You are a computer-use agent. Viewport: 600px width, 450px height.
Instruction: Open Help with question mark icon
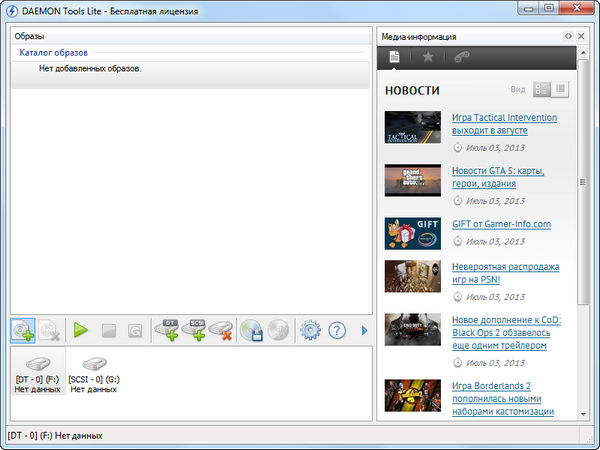point(337,330)
